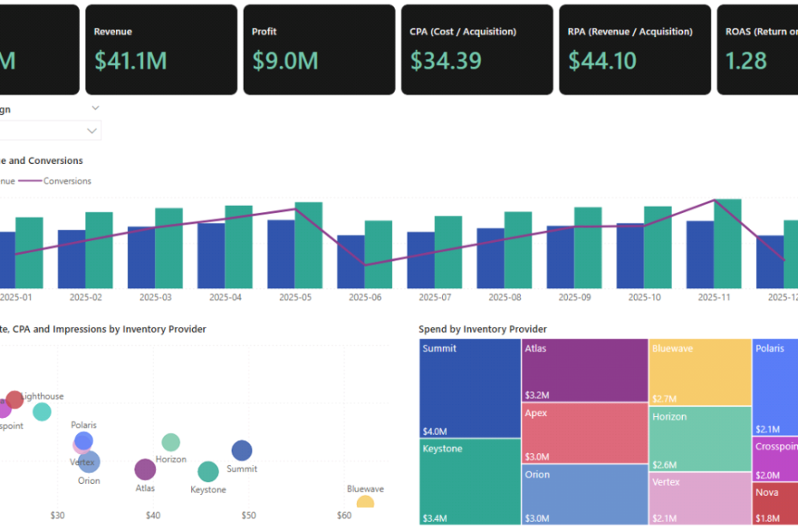
Task: Click the CPA (Cost / Acquisition) card
Action: click(x=476, y=50)
